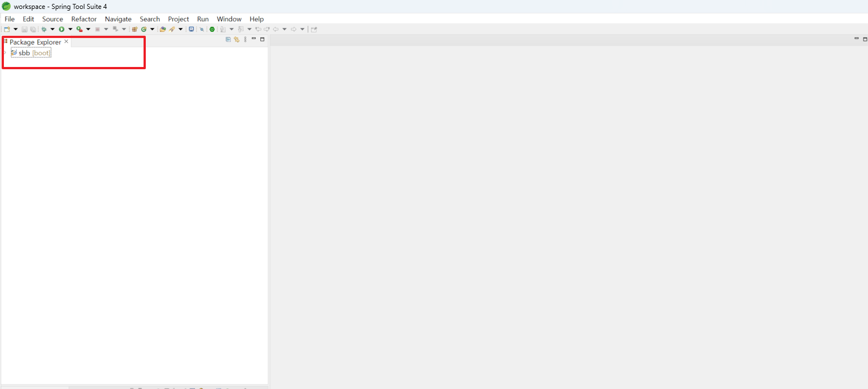Open the Navigate menu
Image resolution: width=868 pixels, height=389 pixels.
(118, 19)
